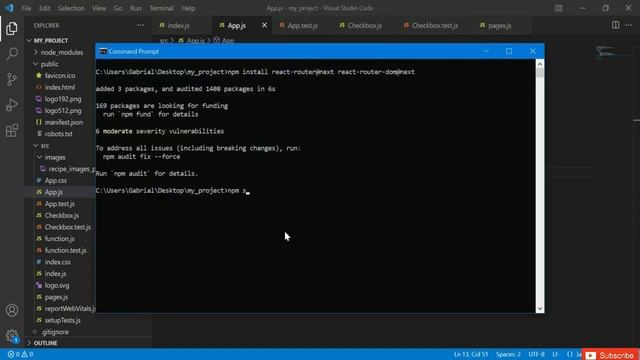The height and width of the screenshot is (360, 640).
Task: Open the Extensions view
Action: (x=12, y=131)
